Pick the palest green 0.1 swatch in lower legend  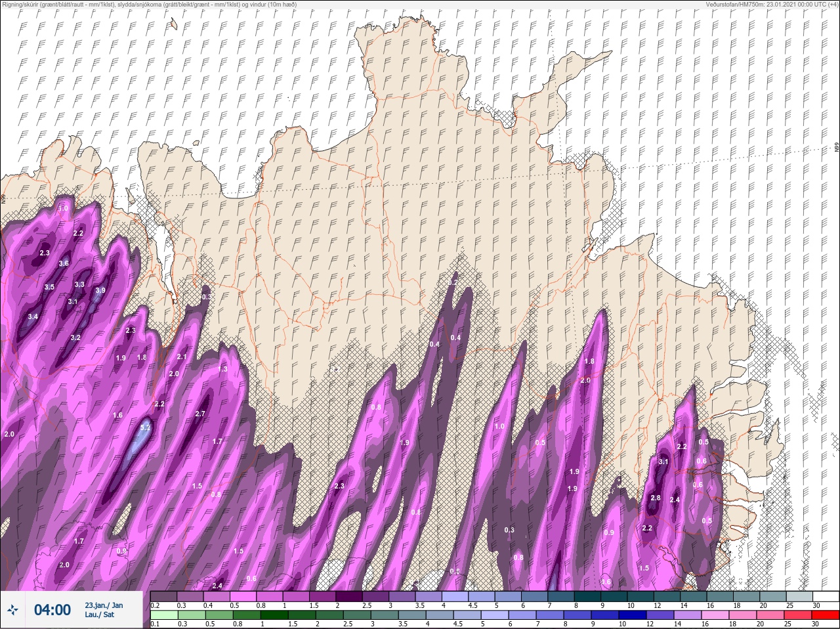[x=163, y=615]
